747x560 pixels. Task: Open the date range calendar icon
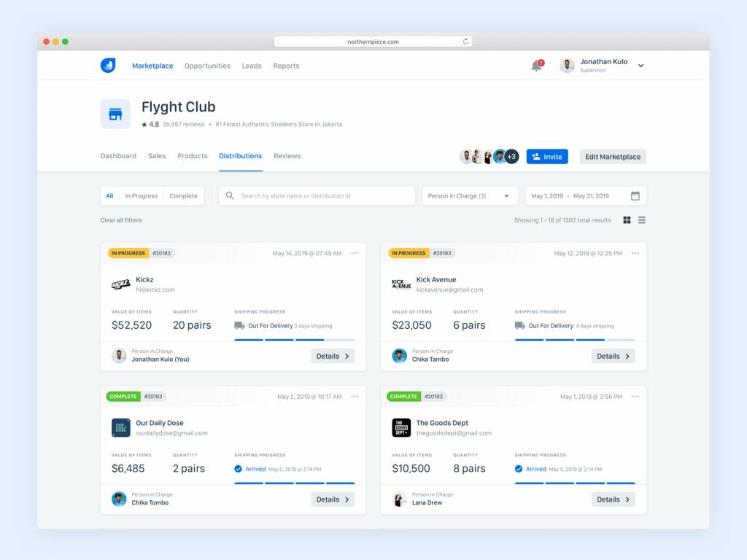click(x=635, y=196)
